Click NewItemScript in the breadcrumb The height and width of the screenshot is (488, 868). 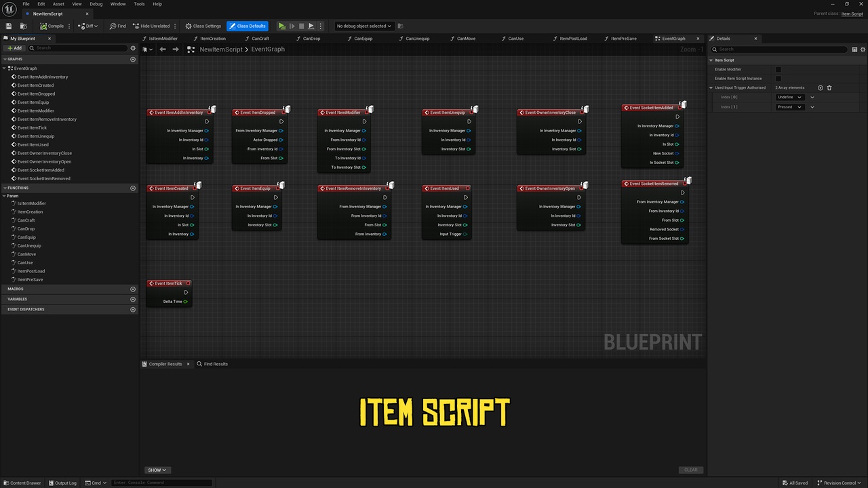pos(221,49)
